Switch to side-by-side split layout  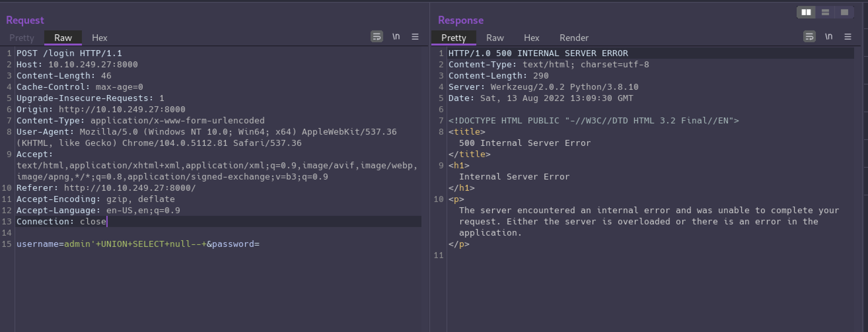tap(806, 12)
